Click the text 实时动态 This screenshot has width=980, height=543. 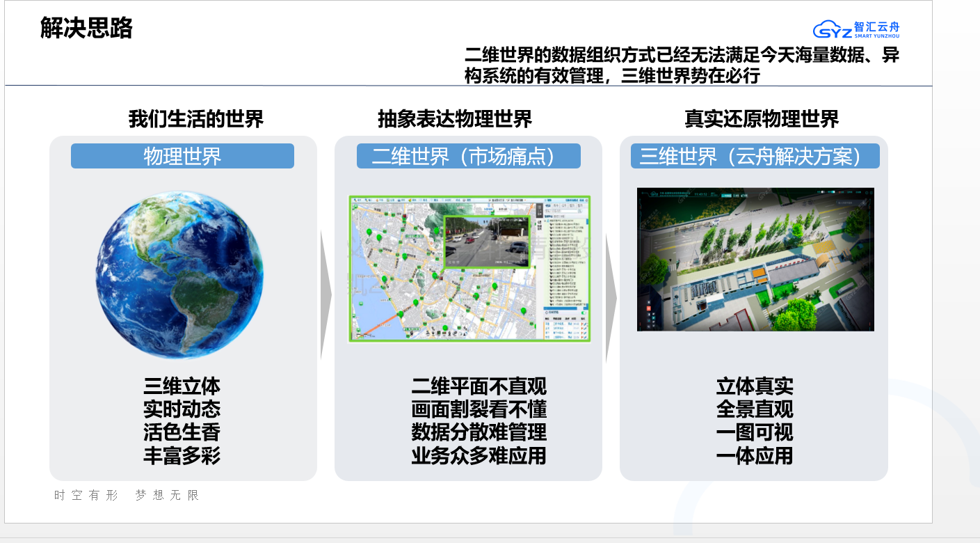(182, 409)
